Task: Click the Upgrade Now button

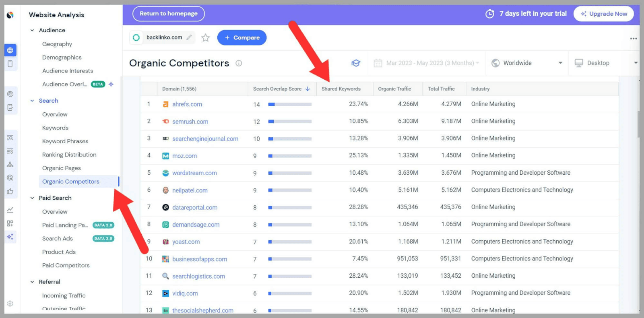Action: pos(604,14)
